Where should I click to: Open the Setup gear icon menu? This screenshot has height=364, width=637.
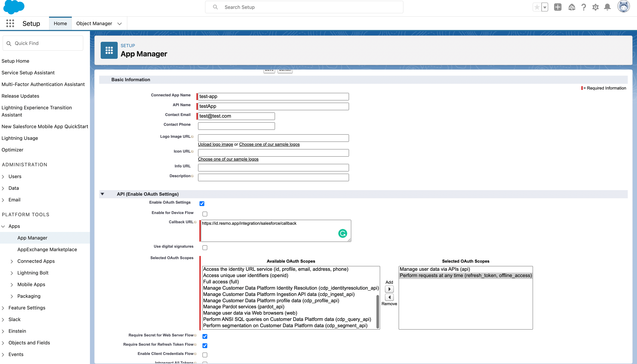coord(596,7)
